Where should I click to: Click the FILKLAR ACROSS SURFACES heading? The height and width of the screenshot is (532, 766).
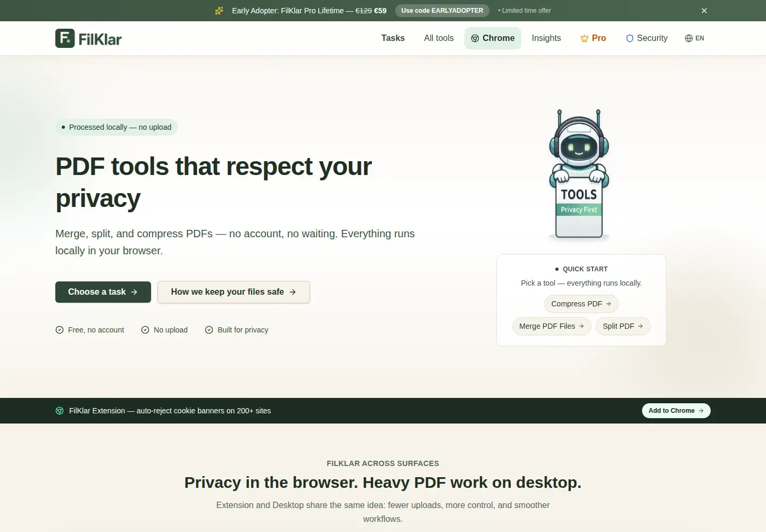coord(383,463)
